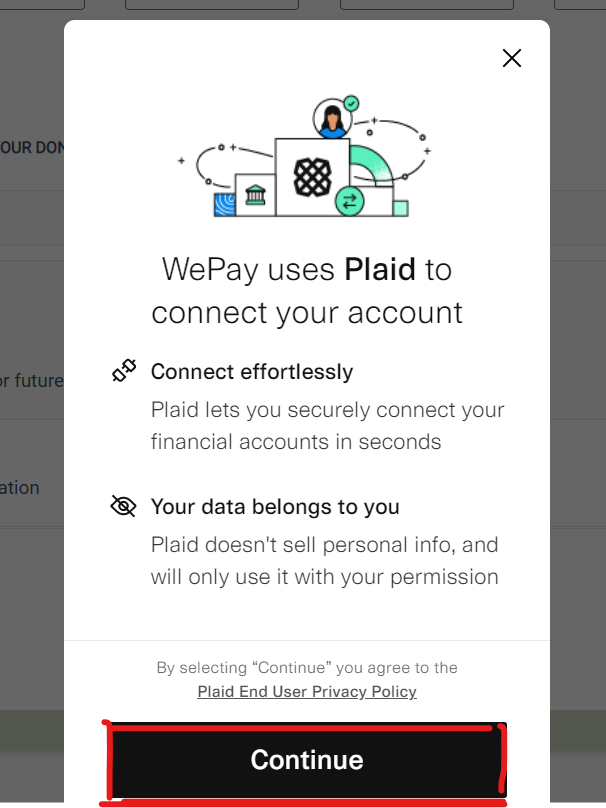Click the blue fingerprint tile
This screenshot has height=808, width=606.
[223, 205]
